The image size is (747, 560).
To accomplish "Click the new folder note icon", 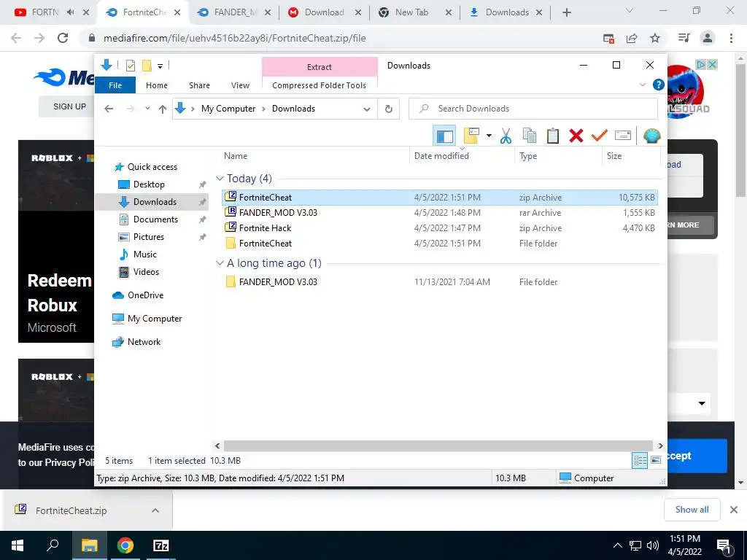I will tap(471, 136).
